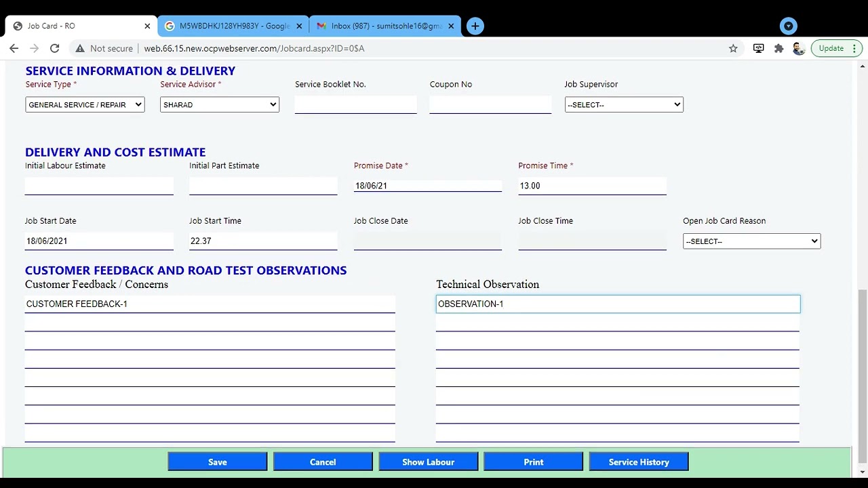Open new tab with plus button
Viewport: 868px width, 488px height.
475,26
